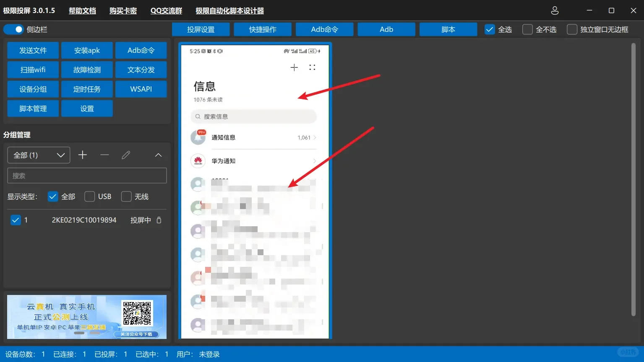The width and height of the screenshot is (644, 362).
Task: Open user account panel at top right
Action: [555, 10]
